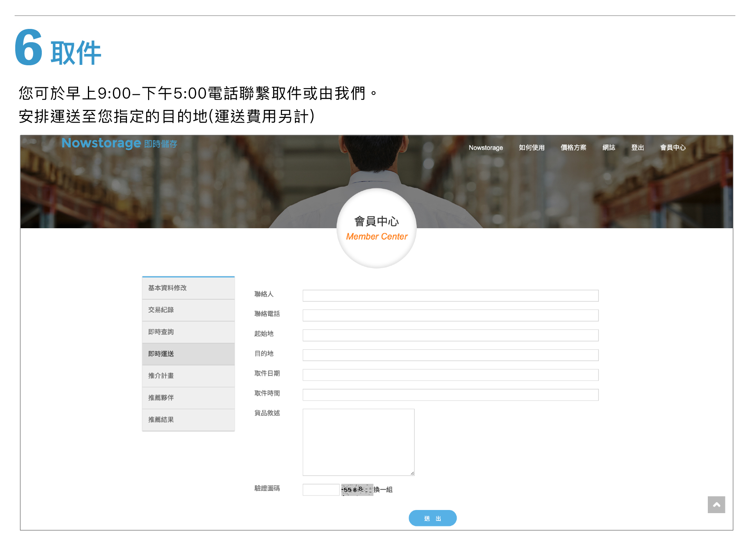Screen dimensions: 750x560
Task: Click the 貨品敘述 text area
Action: [358, 442]
